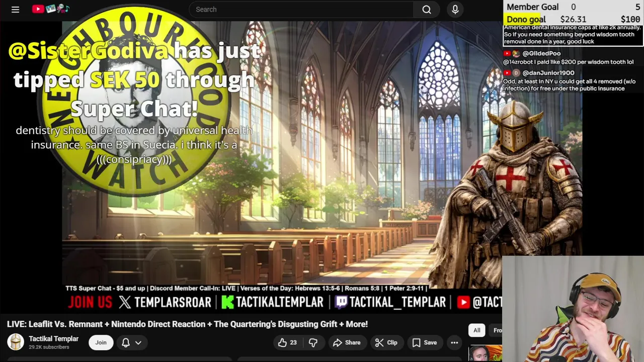Select the All filter chip
The width and height of the screenshot is (644, 362).
(476, 330)
